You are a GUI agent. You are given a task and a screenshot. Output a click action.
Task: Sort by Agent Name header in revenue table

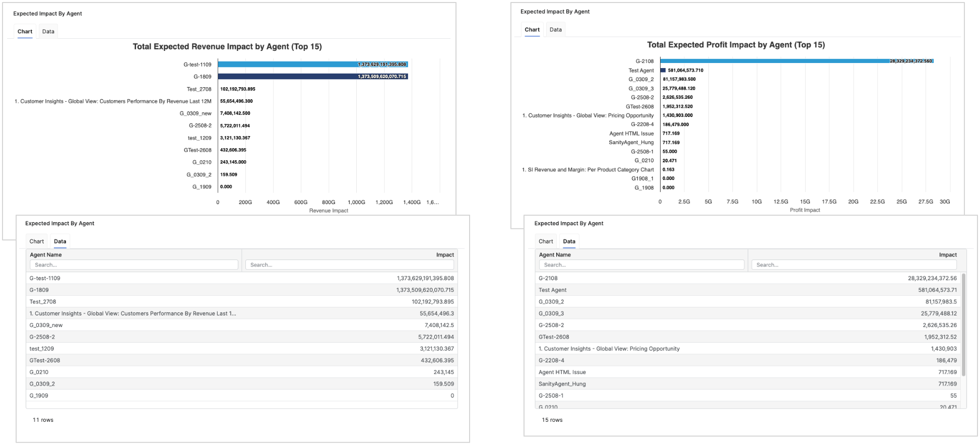pos(46,255)
